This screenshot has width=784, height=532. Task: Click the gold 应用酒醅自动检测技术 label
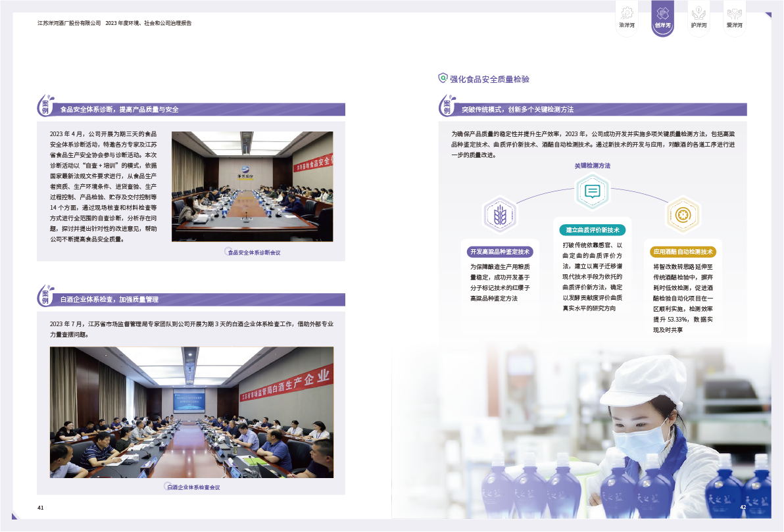(683, 252)
